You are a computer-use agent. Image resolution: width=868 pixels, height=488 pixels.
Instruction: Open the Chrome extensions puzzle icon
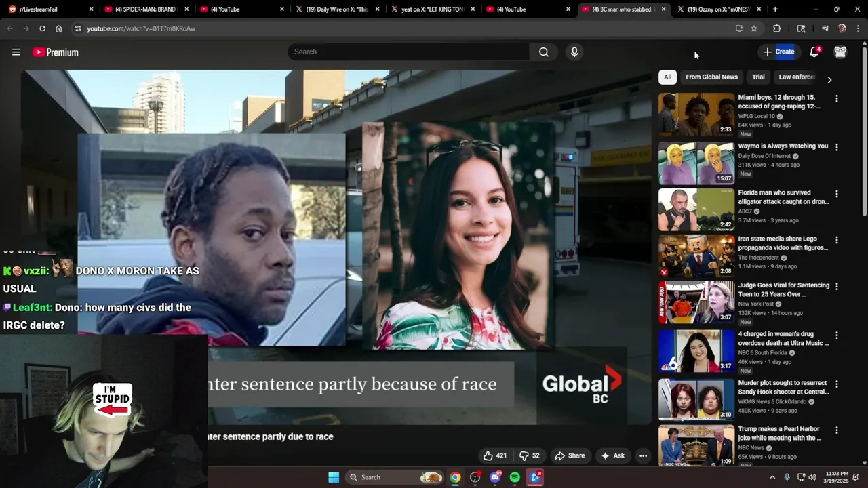click(777, 28)
